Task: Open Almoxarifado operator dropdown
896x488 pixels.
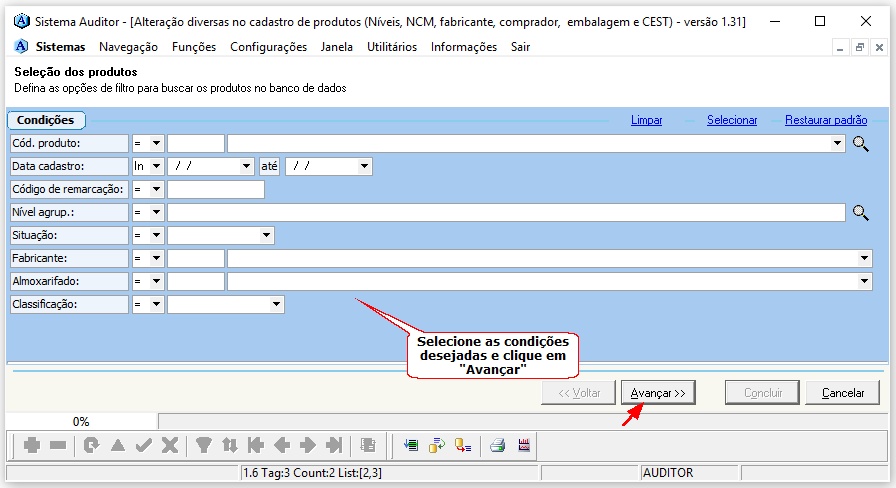Action: [x=156, y=281]
